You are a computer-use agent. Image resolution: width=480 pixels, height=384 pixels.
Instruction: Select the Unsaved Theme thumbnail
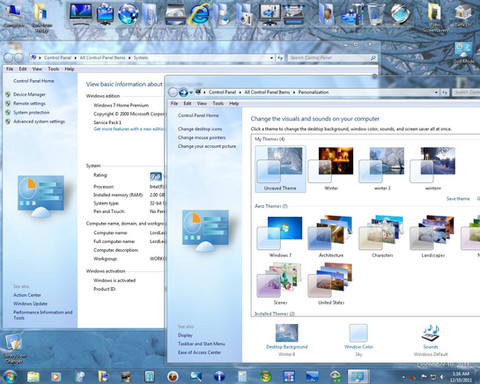pos(280,169)
